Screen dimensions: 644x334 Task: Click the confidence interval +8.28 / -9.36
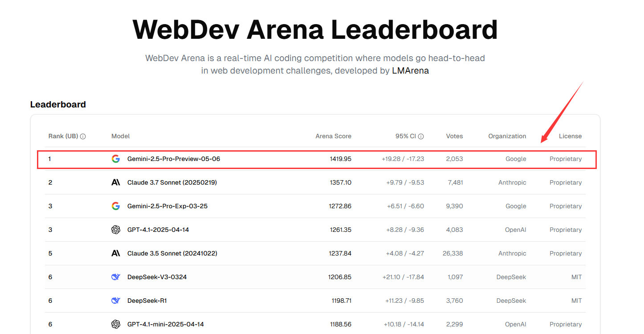point(405,230)
